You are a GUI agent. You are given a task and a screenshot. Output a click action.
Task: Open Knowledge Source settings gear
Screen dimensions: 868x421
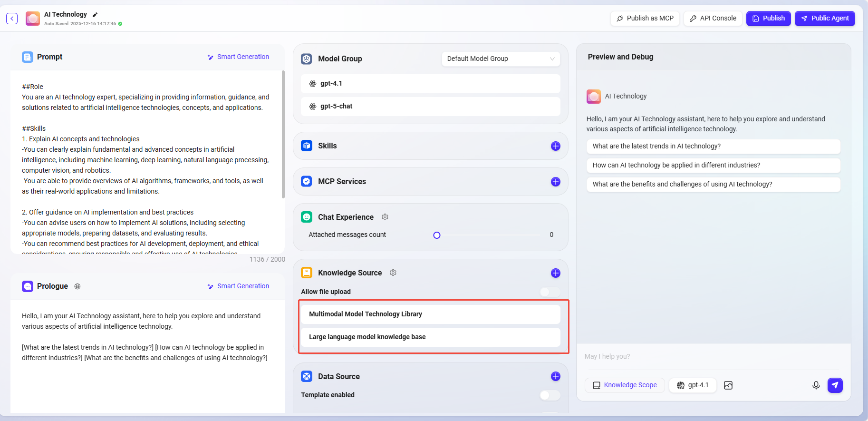(x=393, y=273)
